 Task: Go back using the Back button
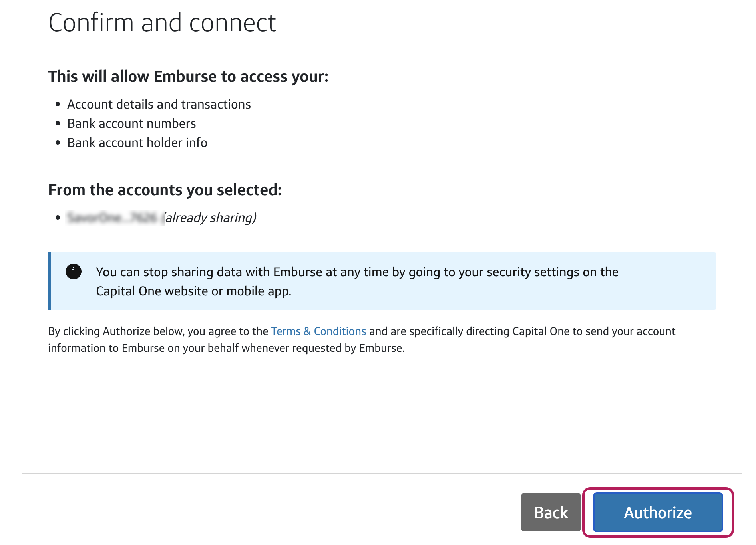click(551, 512)
